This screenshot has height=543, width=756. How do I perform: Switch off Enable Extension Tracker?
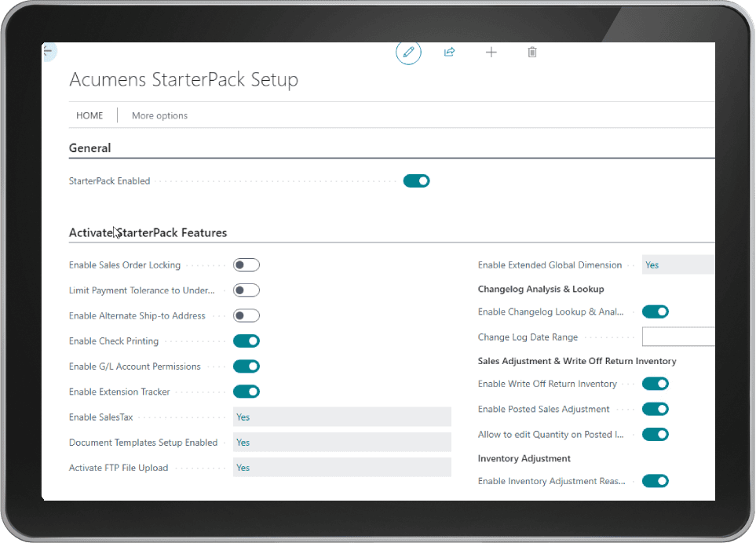pos(247,392)
